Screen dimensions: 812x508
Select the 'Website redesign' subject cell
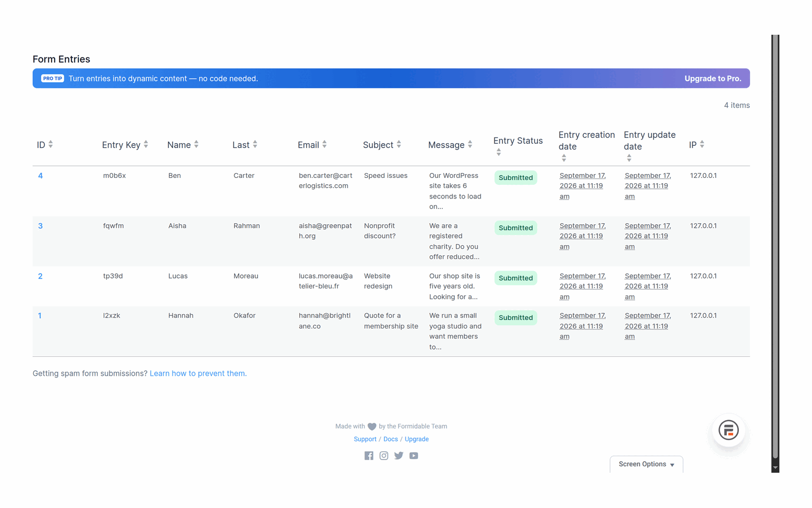(x=378, y=281)
